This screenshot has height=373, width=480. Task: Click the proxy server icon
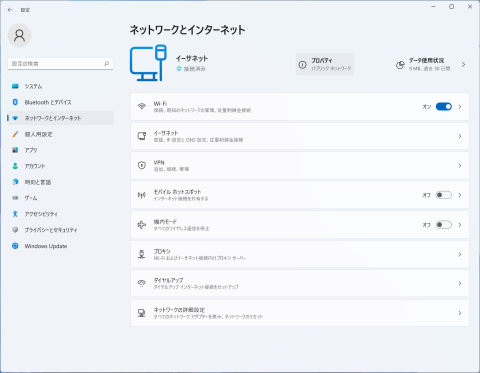click(x=142, y=254)
